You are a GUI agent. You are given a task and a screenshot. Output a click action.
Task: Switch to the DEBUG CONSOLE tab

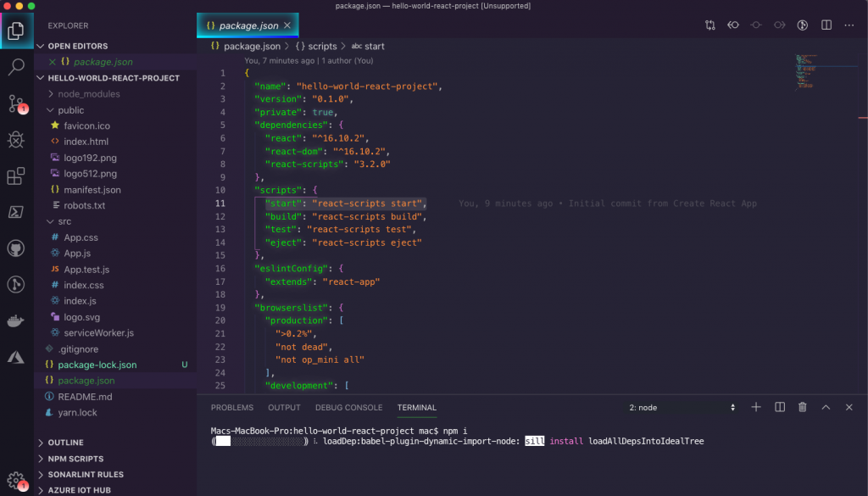click(348, 407)
